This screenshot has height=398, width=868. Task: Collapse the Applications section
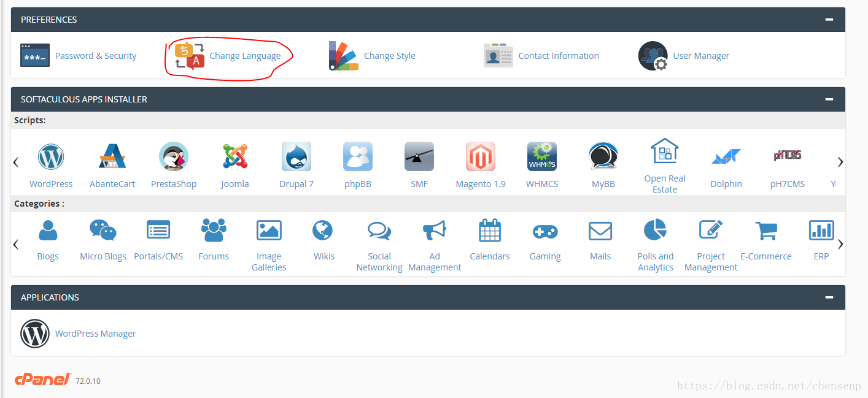829,297
